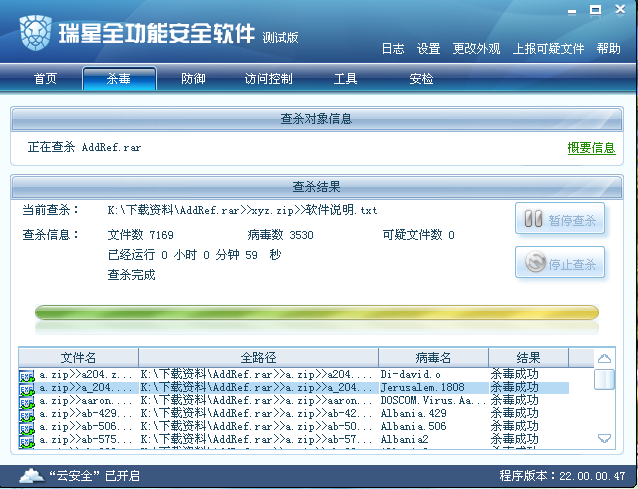Viewport: 638px width, 489px height.
Task: Open 设置 from top menu
Action: 428,49
